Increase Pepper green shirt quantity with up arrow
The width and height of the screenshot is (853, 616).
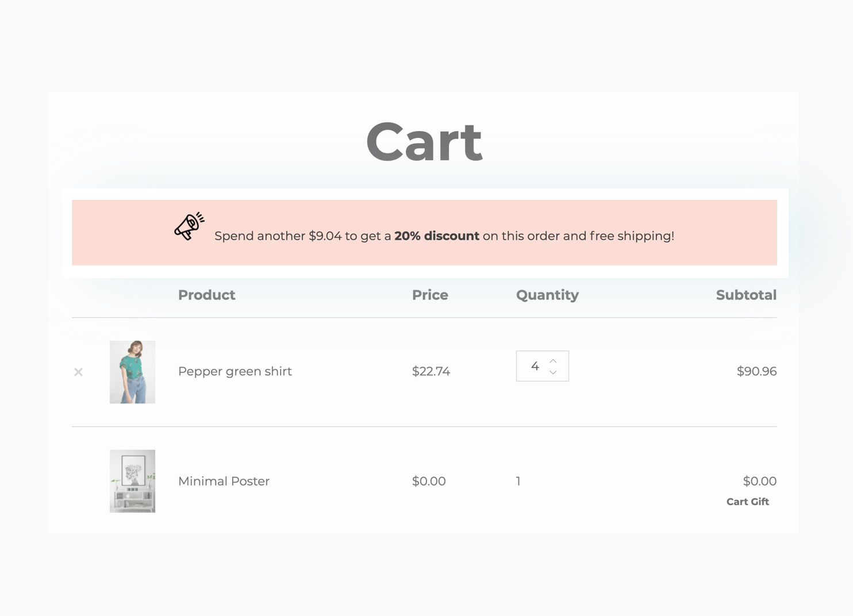tap(553, 361)
